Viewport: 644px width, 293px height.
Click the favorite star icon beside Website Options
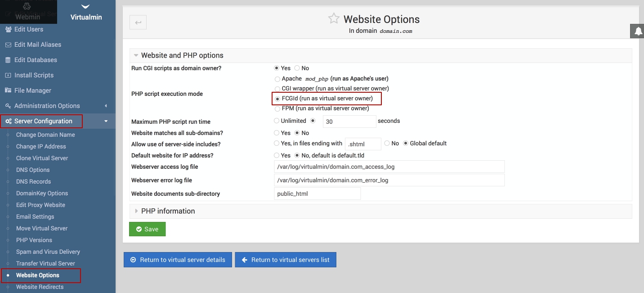click(x=333, y=18)
